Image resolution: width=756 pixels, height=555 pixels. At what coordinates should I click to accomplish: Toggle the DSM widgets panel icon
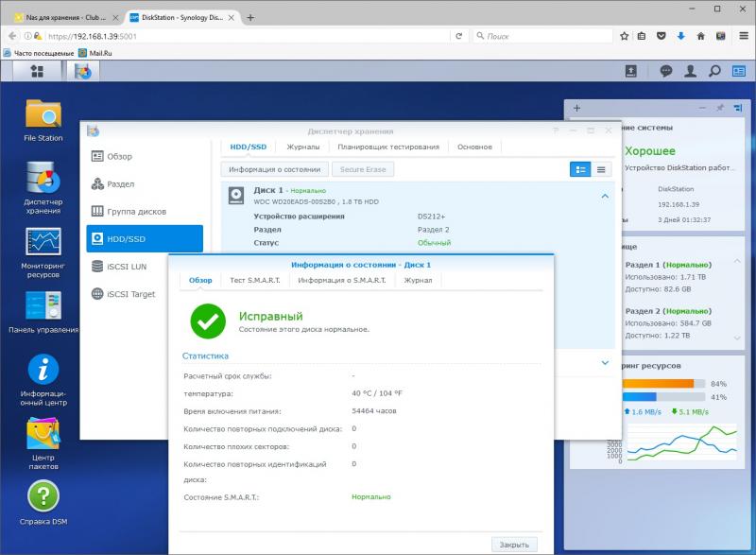coord(739,71)
